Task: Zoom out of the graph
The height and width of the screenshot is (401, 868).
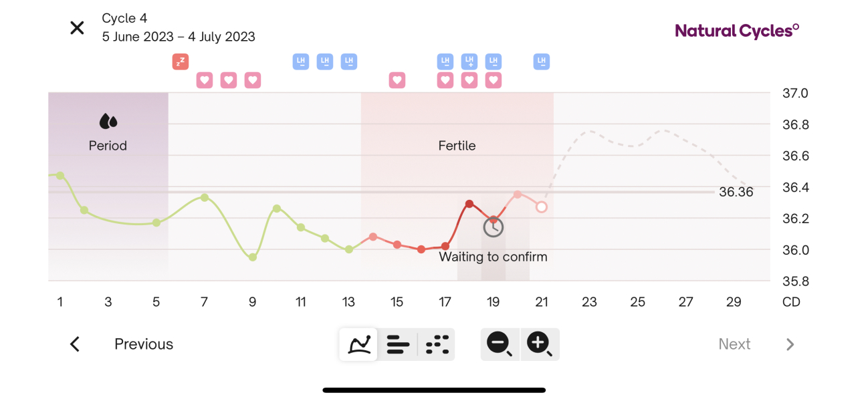Action: coord(500,344)
